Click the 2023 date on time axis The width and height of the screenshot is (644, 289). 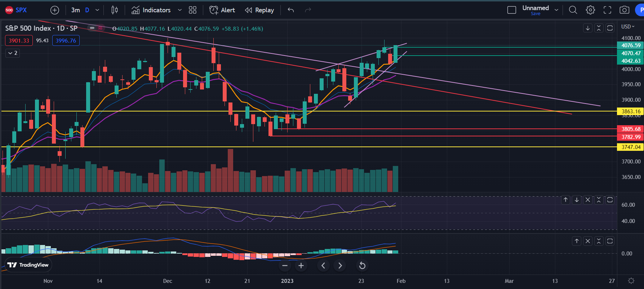tap(287, 281)
